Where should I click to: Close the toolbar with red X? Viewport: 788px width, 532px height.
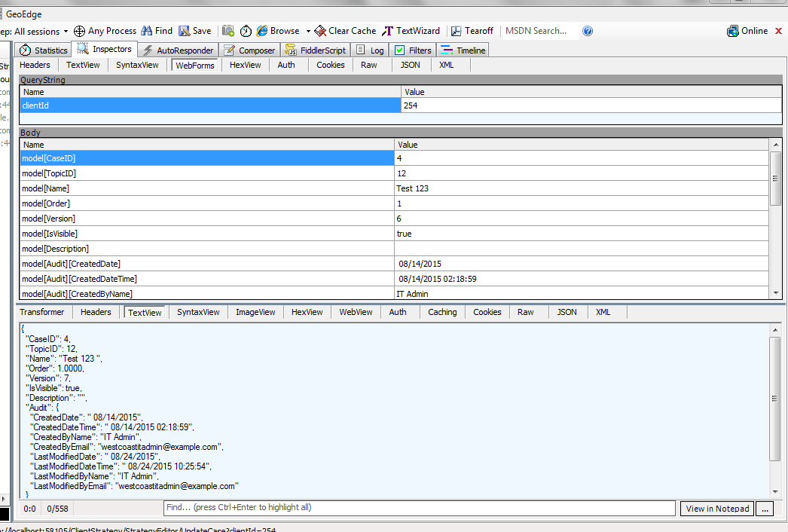tap(778, 31)
